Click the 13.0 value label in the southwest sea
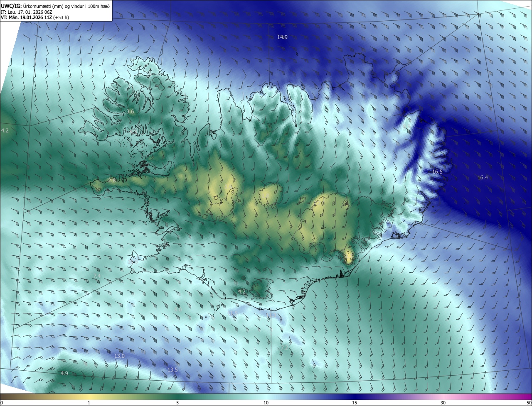Screen dimensions: 532x406 (x=119, y=356)
